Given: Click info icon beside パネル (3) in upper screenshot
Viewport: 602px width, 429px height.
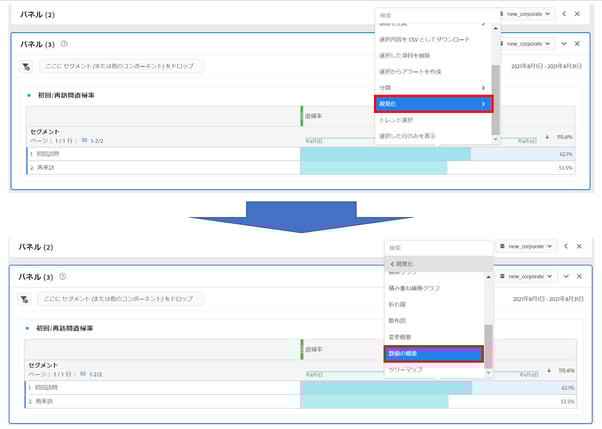Looking at the screenshot, I should pyautogui.click(x=64, y=44).
